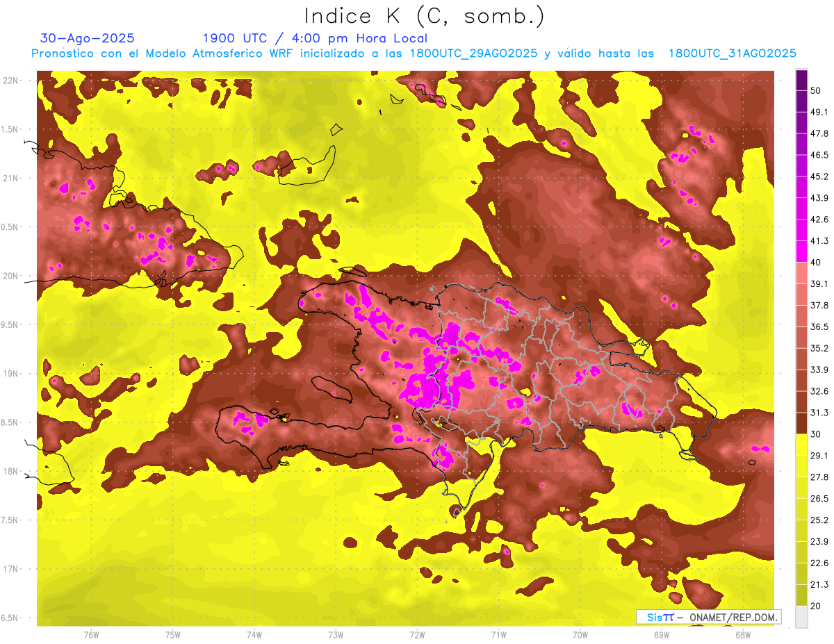The image size is (834, 644).
Task: Click the legend value label 43.9
Action: (x=819, y=198)
